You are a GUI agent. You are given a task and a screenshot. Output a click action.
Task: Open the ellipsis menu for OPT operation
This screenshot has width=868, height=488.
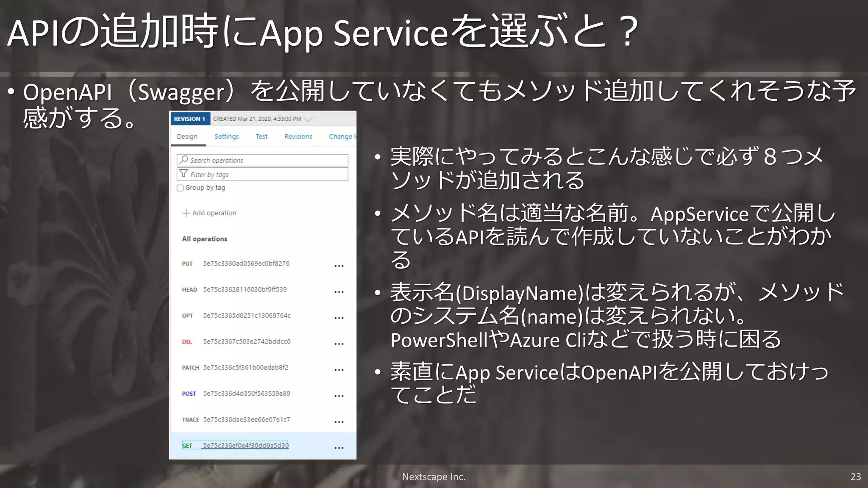[339, 318]
